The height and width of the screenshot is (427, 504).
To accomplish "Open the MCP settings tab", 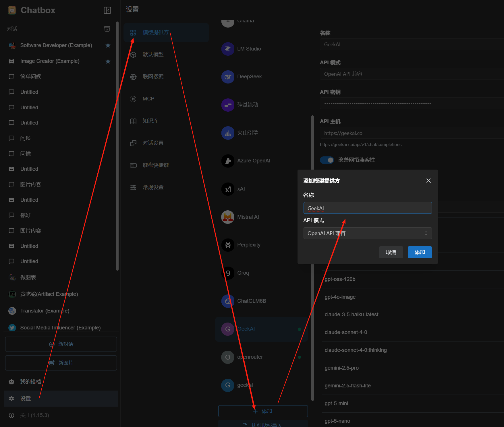I will click(x=166, y=99).
